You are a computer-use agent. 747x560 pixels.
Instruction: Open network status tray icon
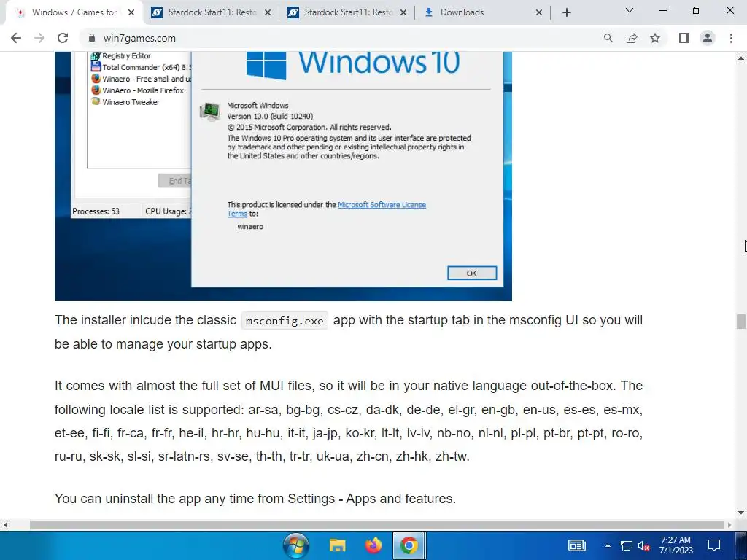point(627,545)
